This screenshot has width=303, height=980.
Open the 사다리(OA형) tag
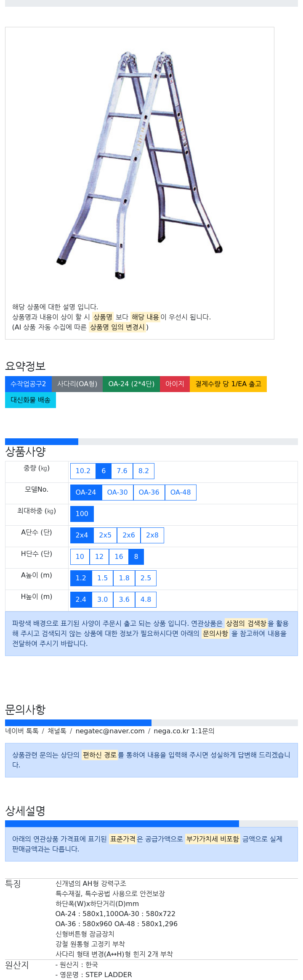coord(77,384)
